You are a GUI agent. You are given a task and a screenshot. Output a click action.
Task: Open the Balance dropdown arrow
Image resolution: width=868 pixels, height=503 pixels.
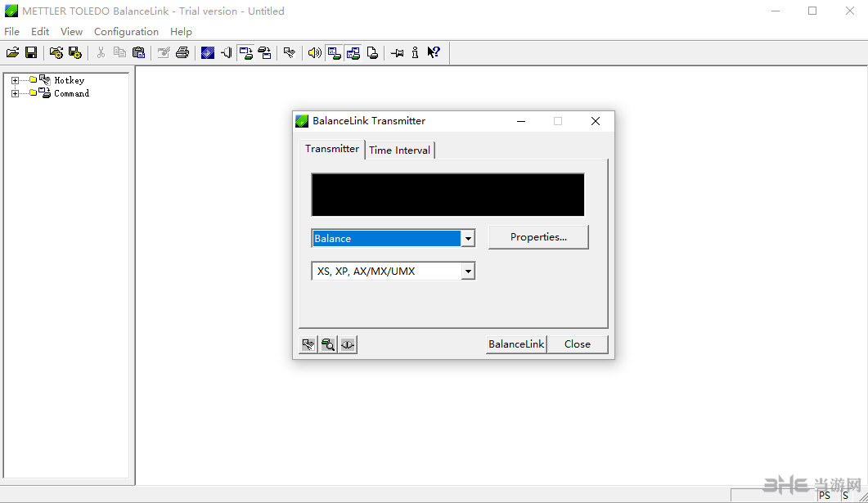[x=468, y=239]
